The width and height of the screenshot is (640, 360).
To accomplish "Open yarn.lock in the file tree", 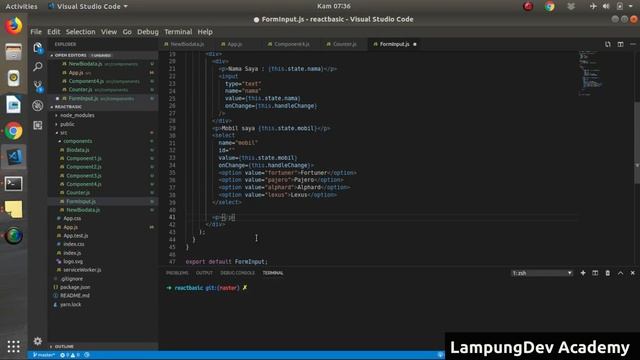I will (x=70, y=304).
